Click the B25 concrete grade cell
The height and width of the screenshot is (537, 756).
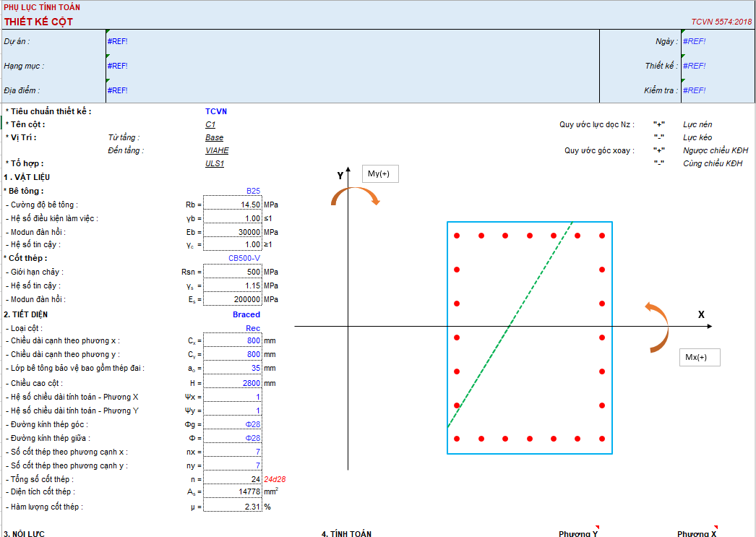coord(253,191)
